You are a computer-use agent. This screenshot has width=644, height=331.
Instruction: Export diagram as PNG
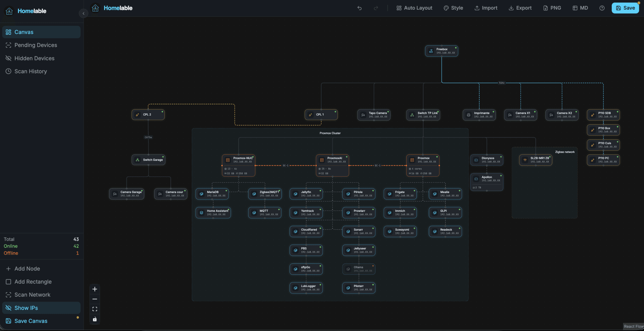point(552,8)
